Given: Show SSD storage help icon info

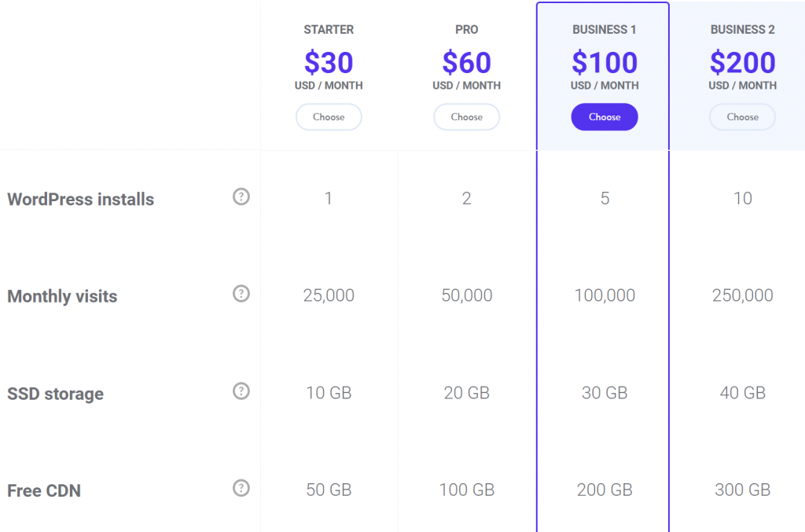Looking at the screenshot, I should (x=241, y=391).
